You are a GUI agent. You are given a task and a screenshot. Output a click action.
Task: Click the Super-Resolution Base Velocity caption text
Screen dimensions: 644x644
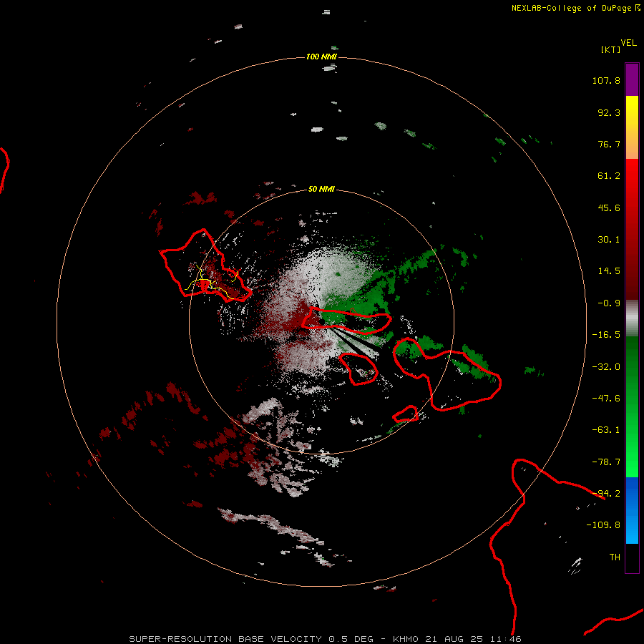click(x=325, y=639)
